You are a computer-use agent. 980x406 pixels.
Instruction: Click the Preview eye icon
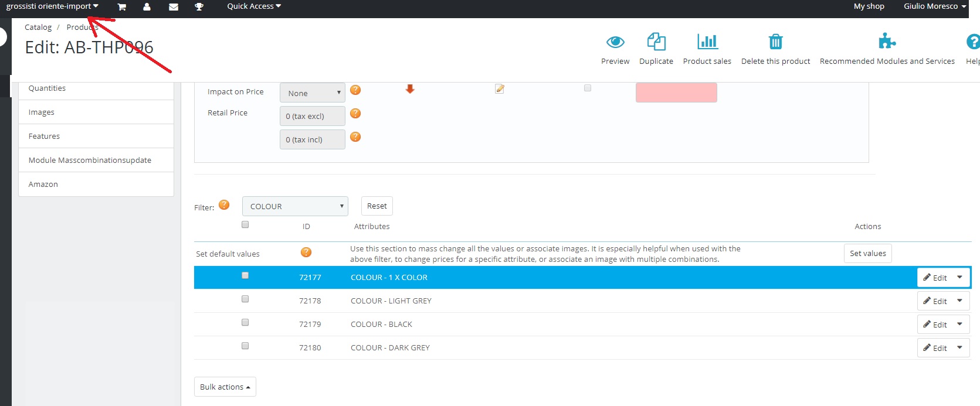pyautogui.click(x=615, y=42)
